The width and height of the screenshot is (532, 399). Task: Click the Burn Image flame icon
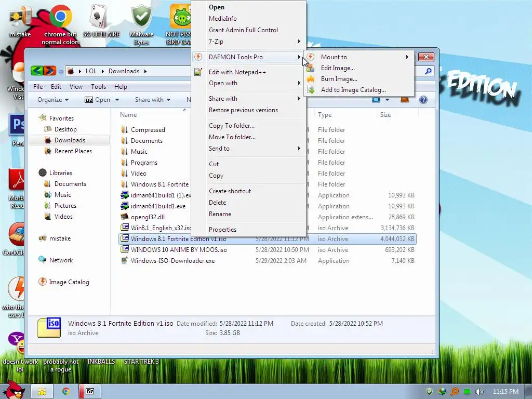(x=311, y=79)
